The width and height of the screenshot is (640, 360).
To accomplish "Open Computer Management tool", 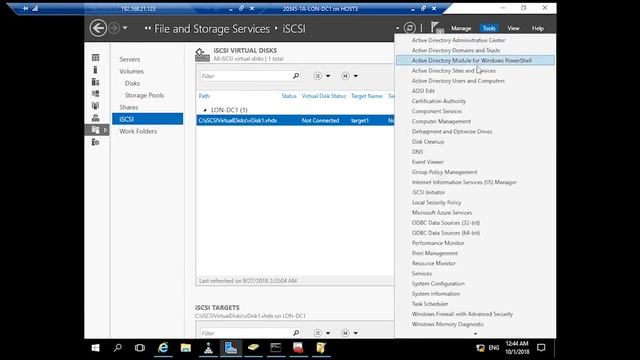I will click(x=441, y=121).
